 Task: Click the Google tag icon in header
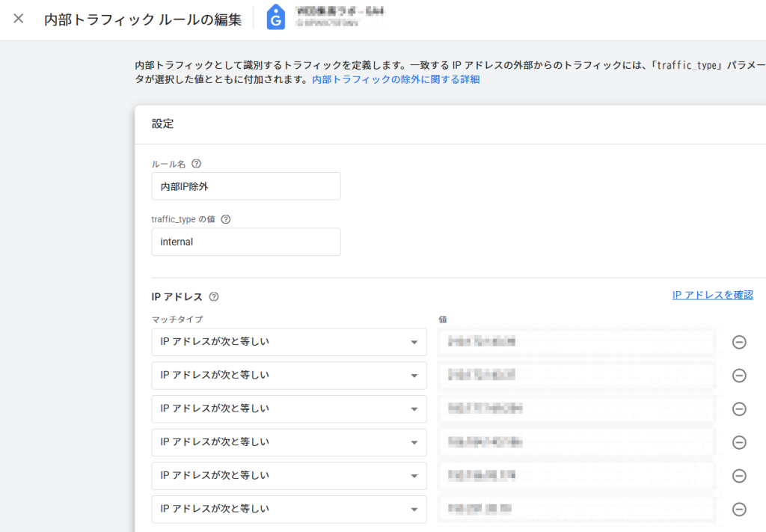276,18
